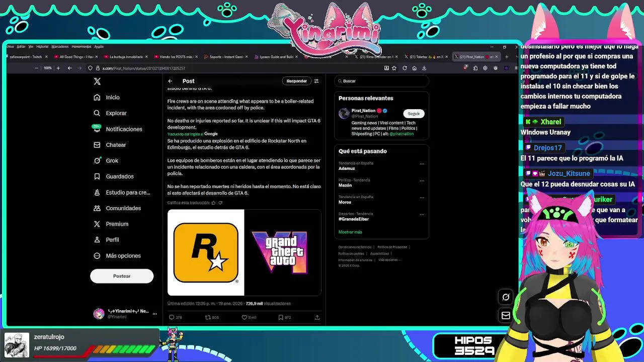Open Notificaciones in the sidebar
The image size is (644, 362).
tap(118, 129)
